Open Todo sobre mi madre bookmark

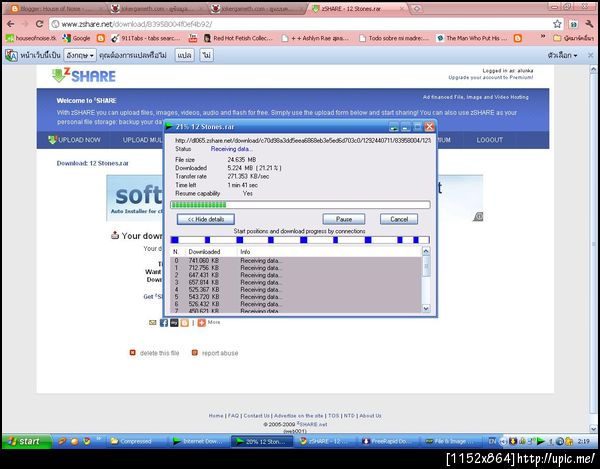click(x=394, y=38)
